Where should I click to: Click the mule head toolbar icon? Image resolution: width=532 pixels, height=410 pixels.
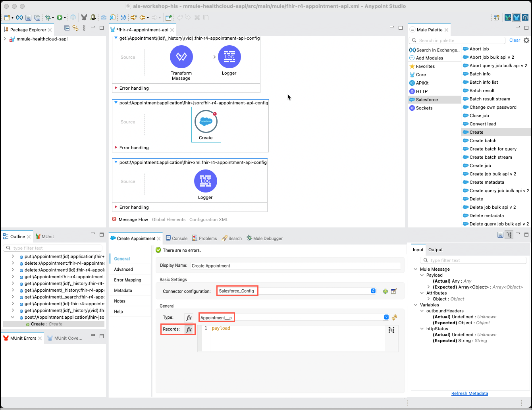pyautogui.click(x=84, y=17)
